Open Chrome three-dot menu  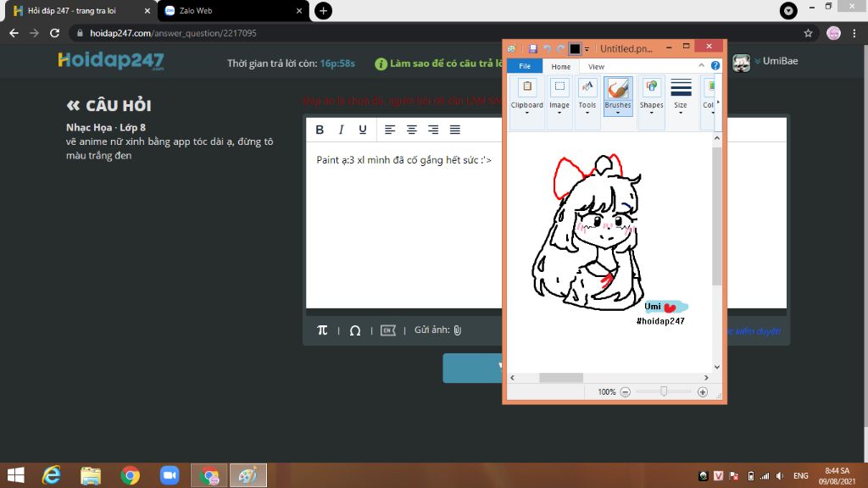854,33
